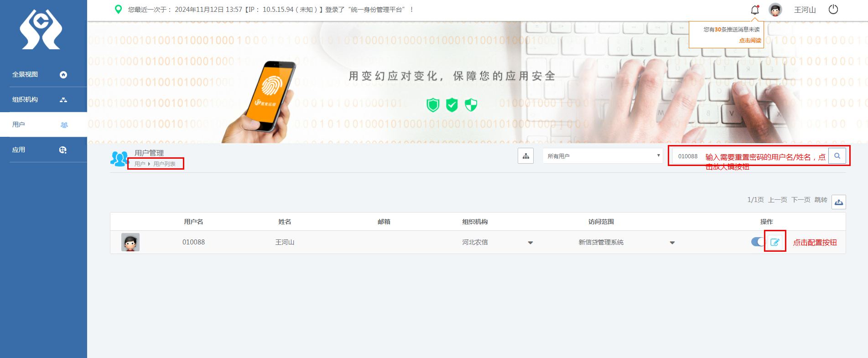Click the 邮箱 column header
868x358 pixels.
[x=384, y=222]
